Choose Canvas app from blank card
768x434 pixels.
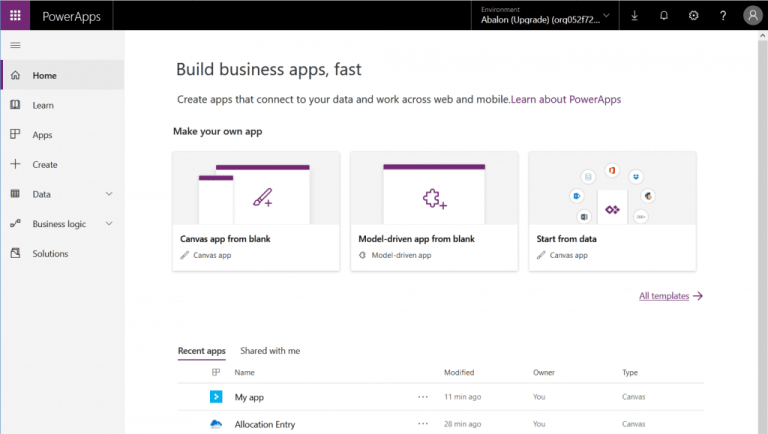(x=256, y=210)
